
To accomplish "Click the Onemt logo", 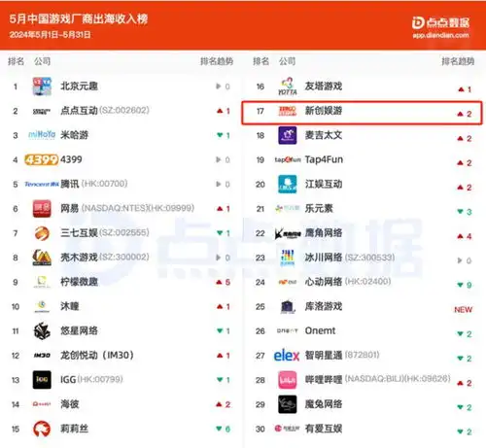I will pos(288,330).
